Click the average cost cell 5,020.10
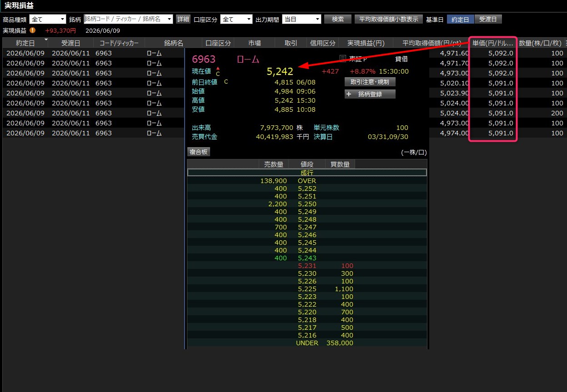567x392 pixels. coord(455,83)
